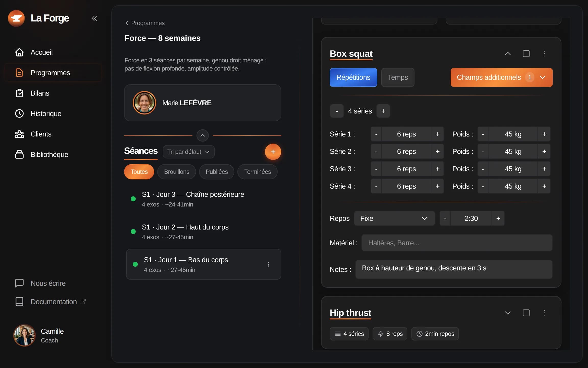
Task: Decrease Série 2 reps with minus
Action: 376,152
